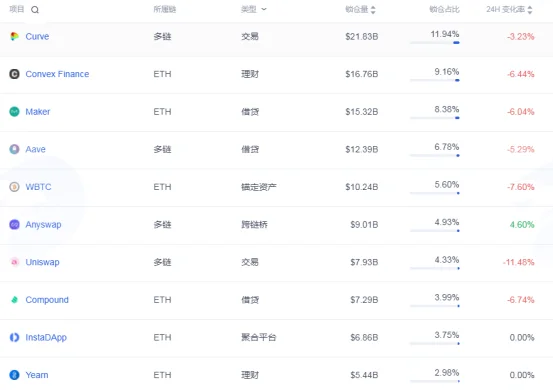Click the WBTC coin logo icon
The width and height of the screenshot is (553, 390).
[14, 187]
